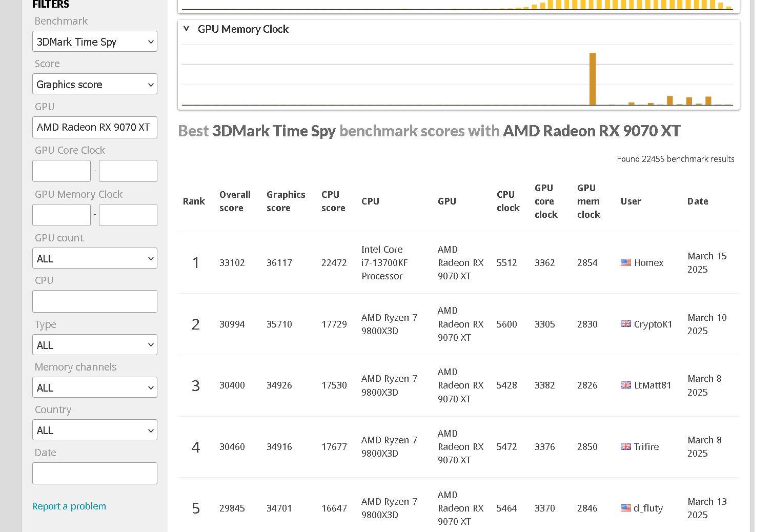Click AMD Ryzen 7 9800X3D in rank 2 row

(389, 324)
